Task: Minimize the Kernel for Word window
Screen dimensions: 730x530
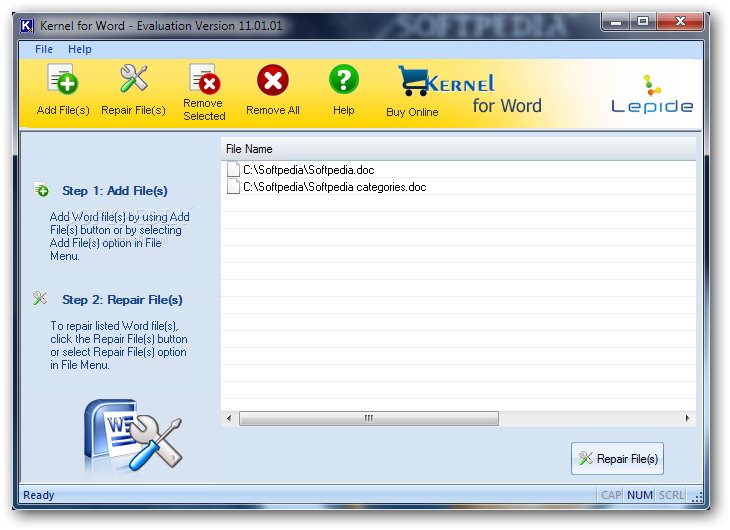Action: [615, 21]
